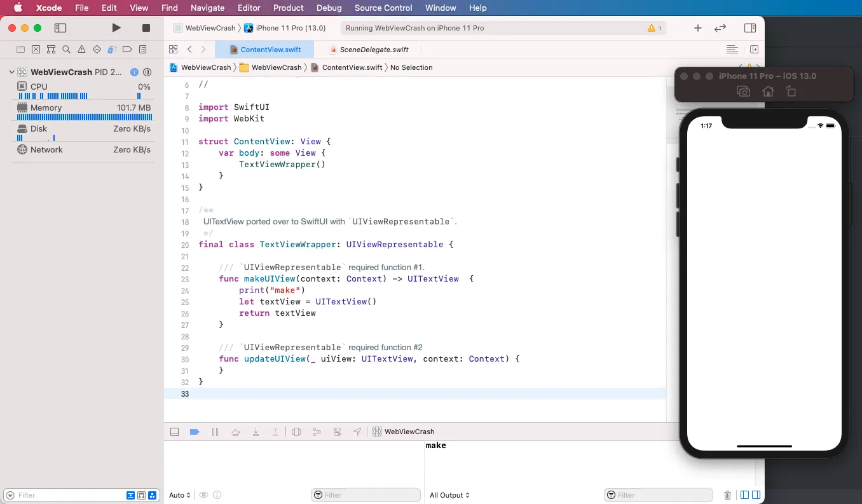Open the Library with the plus icon

698,28
